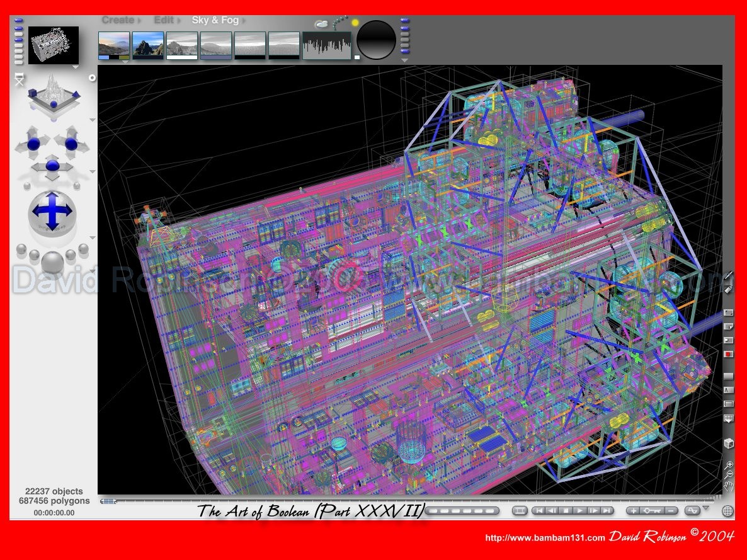Open the trackball options triangle
Viewport: 747px width, 560px height.
click(x=92, y=237)
